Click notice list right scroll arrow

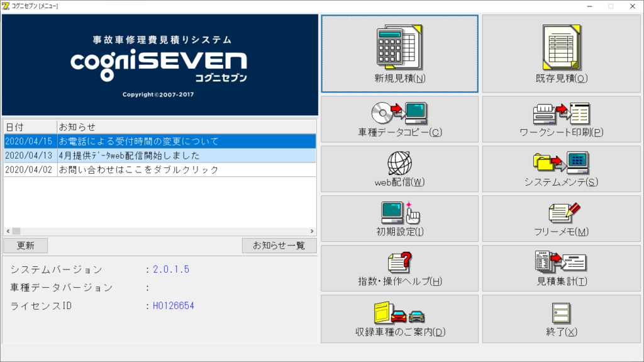312,231
